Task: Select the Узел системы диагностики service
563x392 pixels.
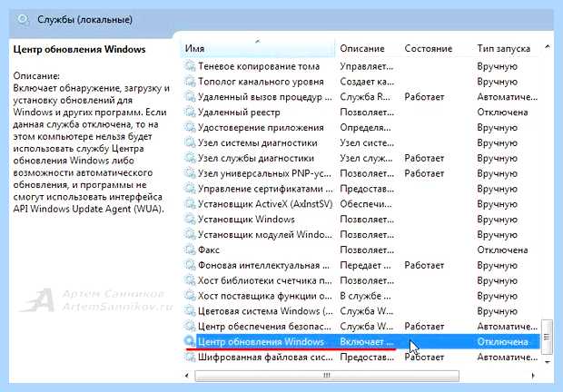Action: click(258, 142)
